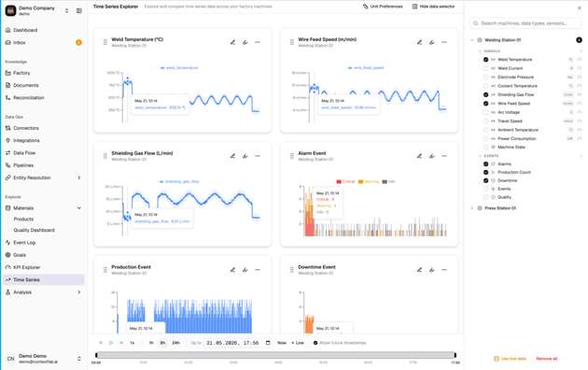
Task: Click first pencil icon on Production Event chart
Action: (x=232, y=269)
